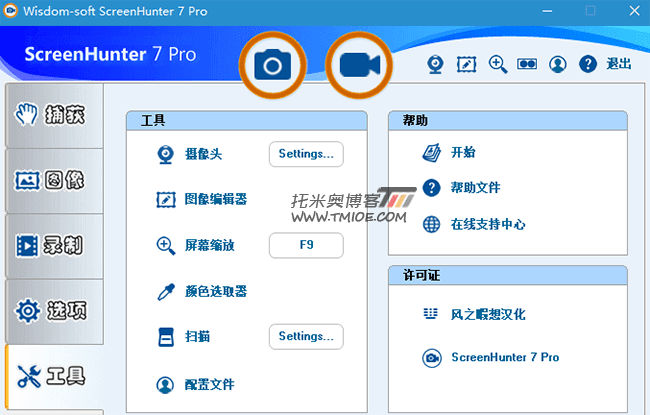The image size is (650, 415).
Task: Open the 颜色选取器 color picker
Action: (x=216, y=291)
